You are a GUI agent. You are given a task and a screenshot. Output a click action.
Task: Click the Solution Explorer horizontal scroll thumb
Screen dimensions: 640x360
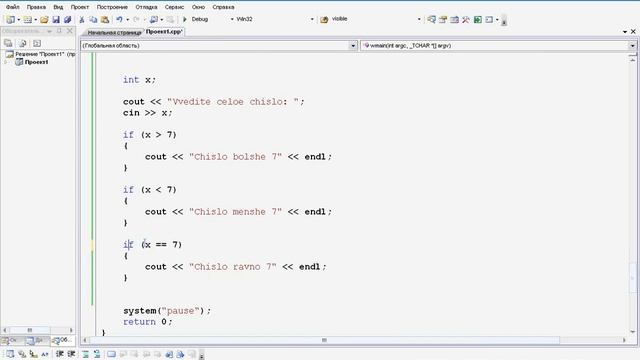(x=29, y=330)
